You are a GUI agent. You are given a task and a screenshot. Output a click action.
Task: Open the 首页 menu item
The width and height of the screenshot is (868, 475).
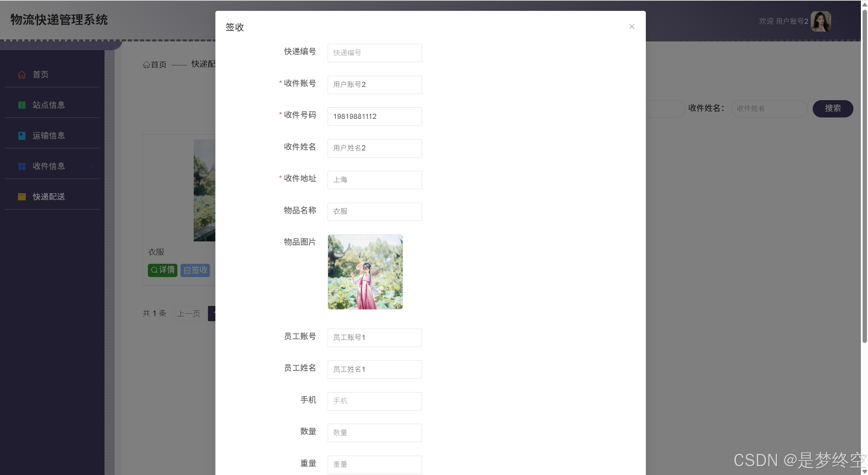[40, 74]
